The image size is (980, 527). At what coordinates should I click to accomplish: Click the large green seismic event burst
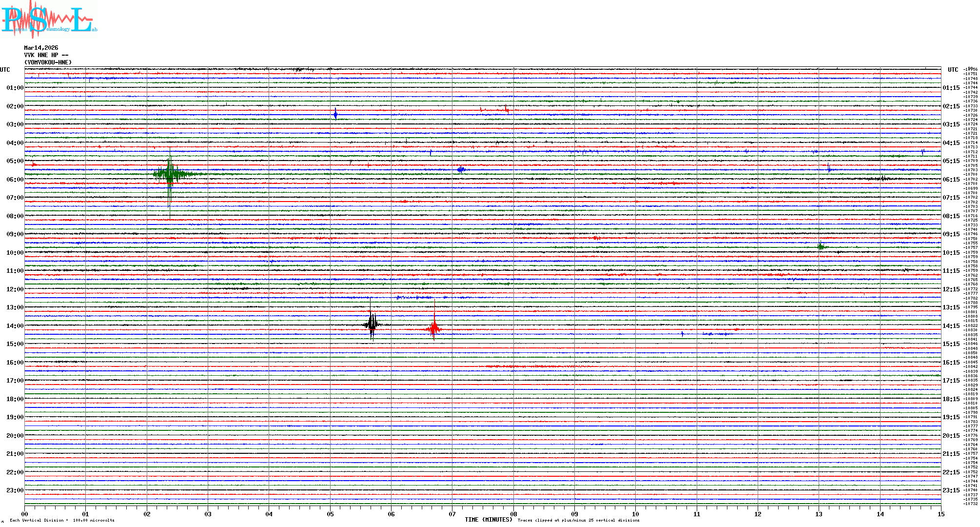(170, 174)
